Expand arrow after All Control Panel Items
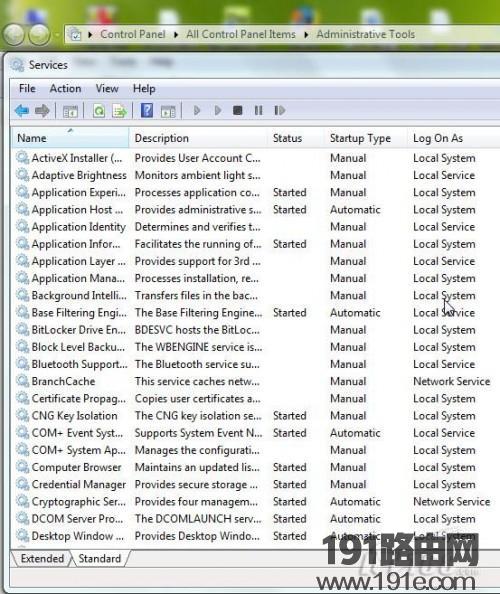Viewport: 500px width, 594px height. [x=306, y=35]
